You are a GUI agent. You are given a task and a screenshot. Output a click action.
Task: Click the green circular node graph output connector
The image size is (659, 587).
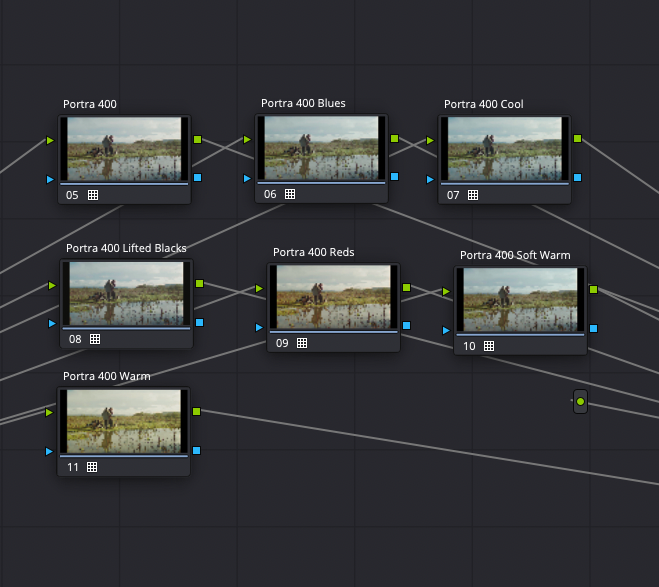tap(580, 402)
